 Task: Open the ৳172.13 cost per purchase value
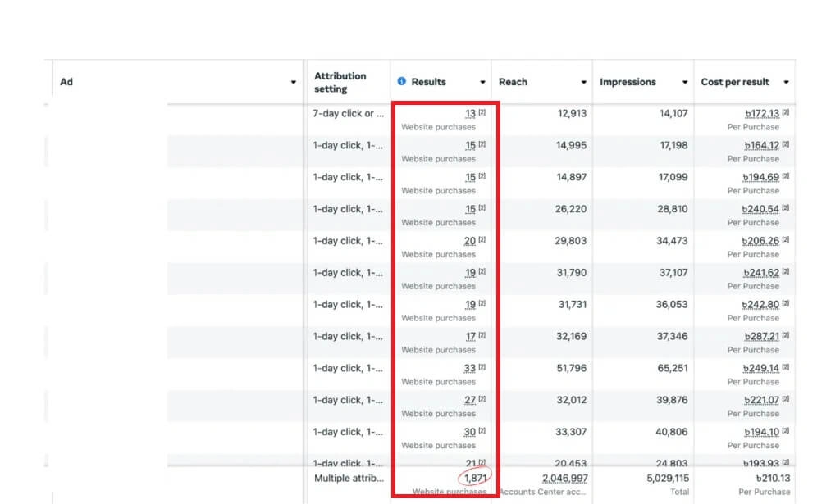coord(761,114)
